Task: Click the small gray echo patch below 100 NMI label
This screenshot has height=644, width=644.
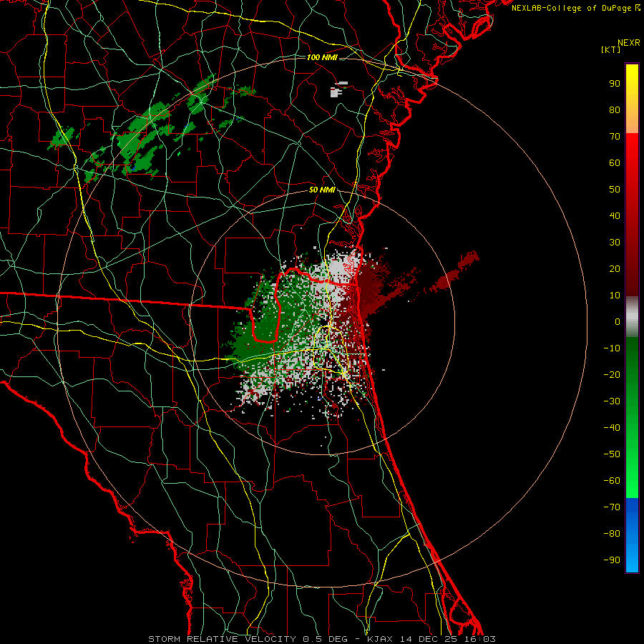Action: point(338,90)
